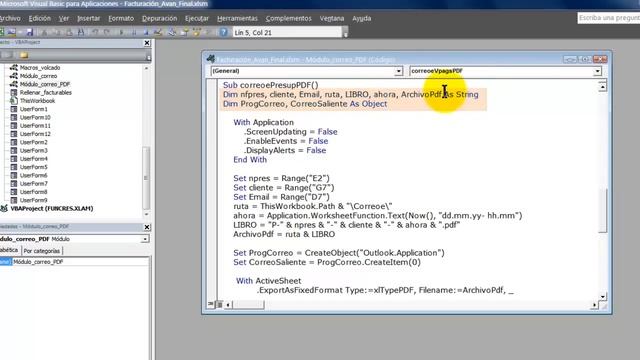Open the (General) object dropdown

point(398,71)
